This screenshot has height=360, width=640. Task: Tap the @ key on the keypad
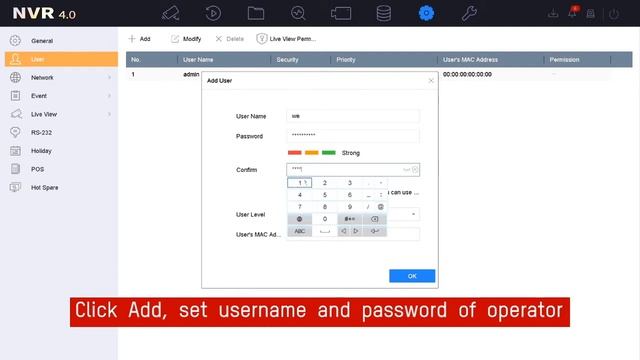tap(380, 207)
